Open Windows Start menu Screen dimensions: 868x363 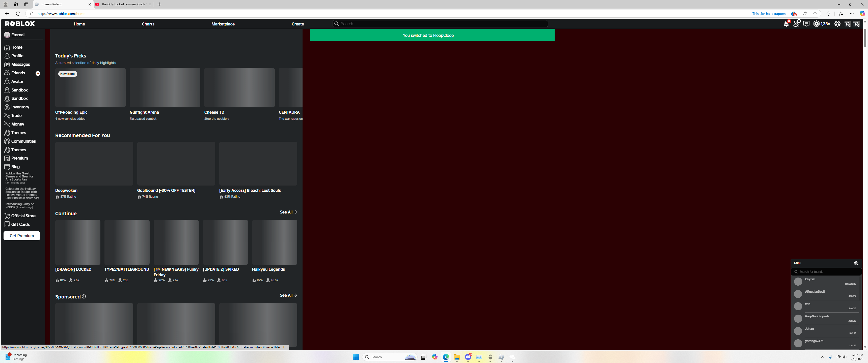[356, 357]
